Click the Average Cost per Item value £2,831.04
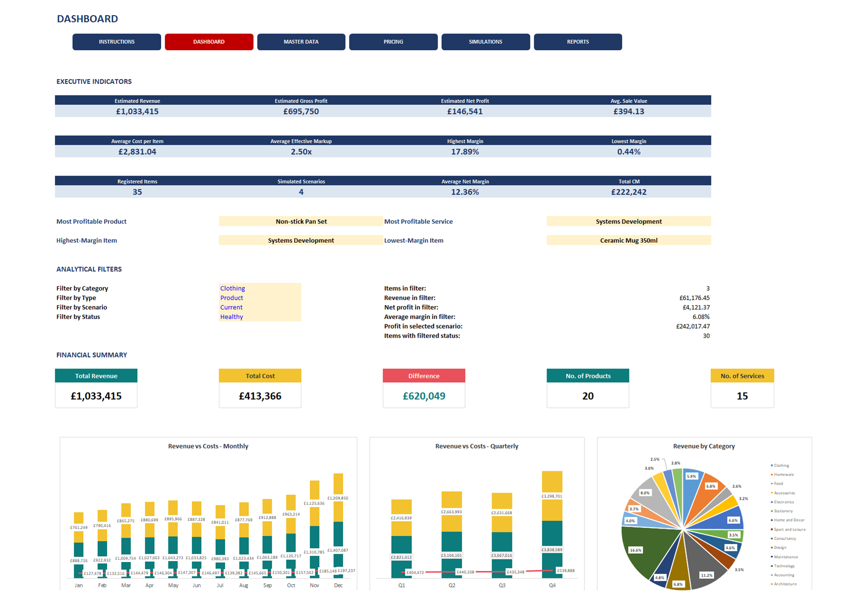Viewport: 868px width, 597px height. click(137, 152)
